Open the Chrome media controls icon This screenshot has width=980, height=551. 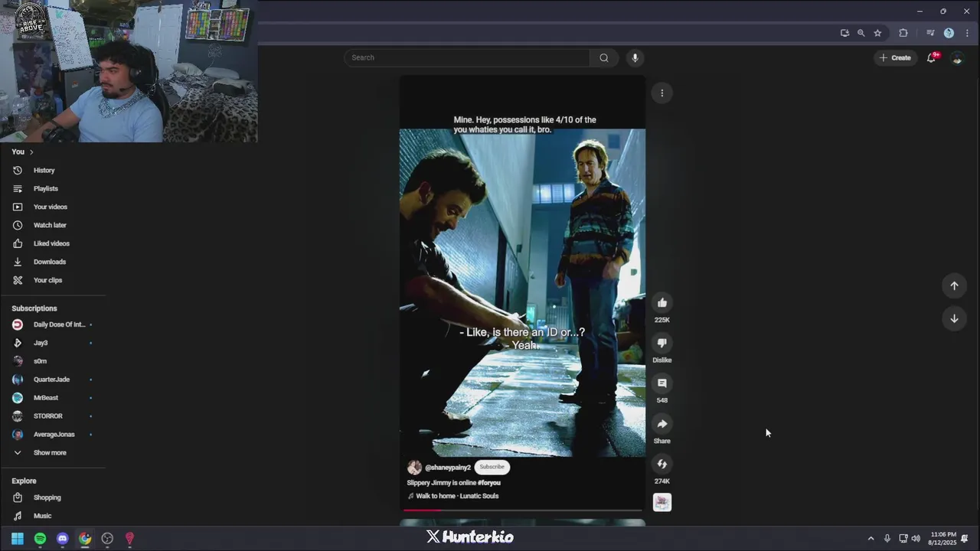(x=930, y=33)
